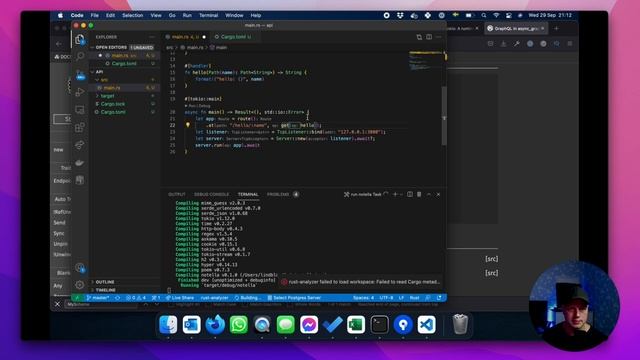The image size is (640, 360).
Task: Select the TERMINAL panel tab
Action: click(x=248, y=194)
